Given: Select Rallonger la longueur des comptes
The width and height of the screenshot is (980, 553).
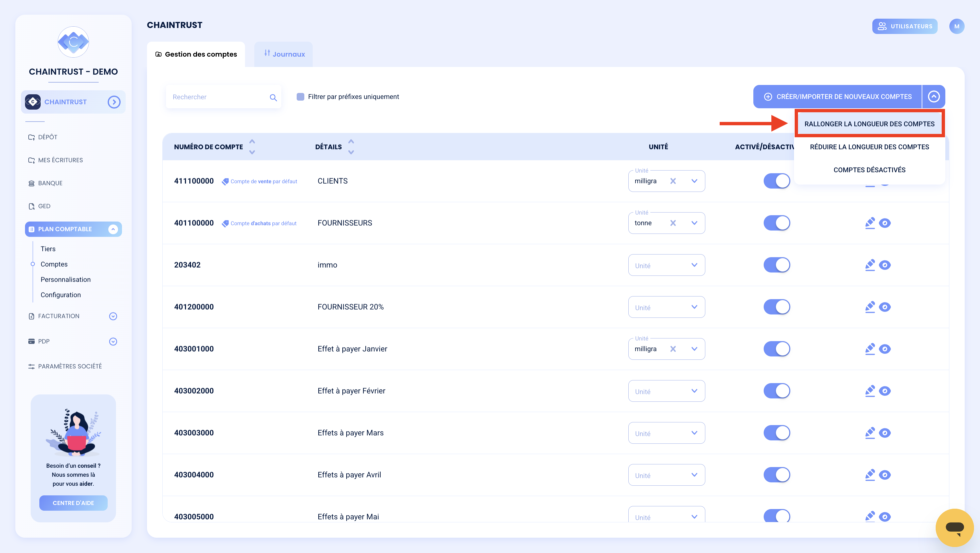Looking at the screenshot, I should (869, 124).
